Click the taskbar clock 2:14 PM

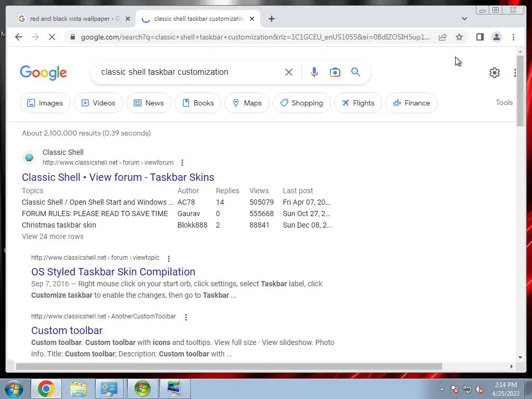pyautogui.click(x=506, y=389)
